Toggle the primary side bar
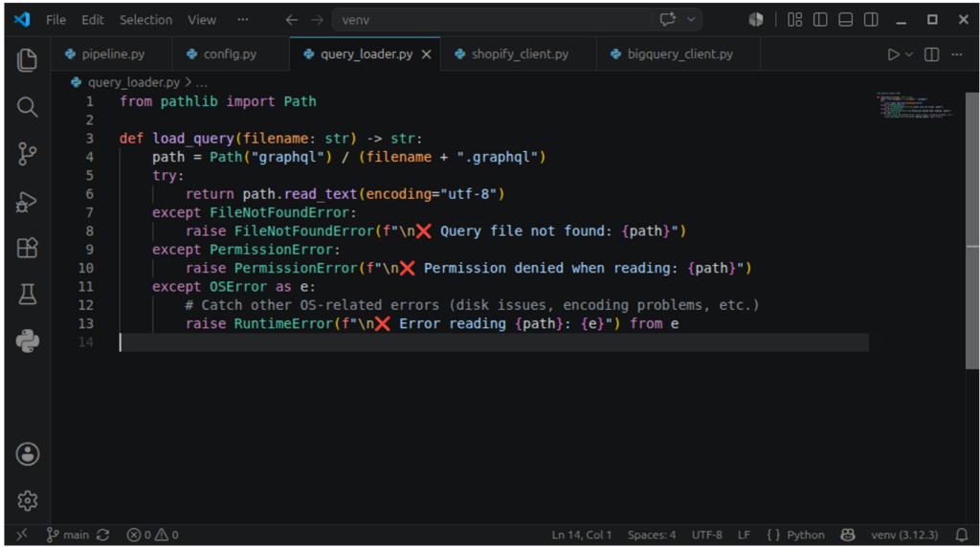The image size is (980, 547). click(820, 20)
